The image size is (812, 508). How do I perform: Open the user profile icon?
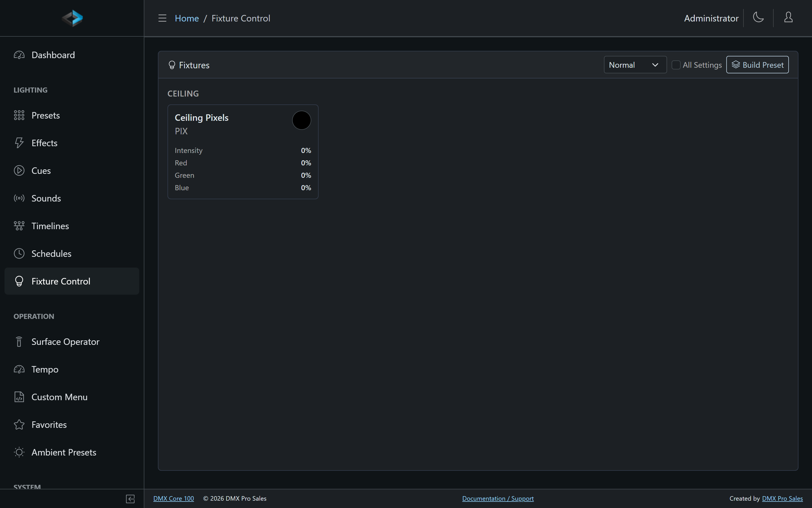tap(788, 17)
